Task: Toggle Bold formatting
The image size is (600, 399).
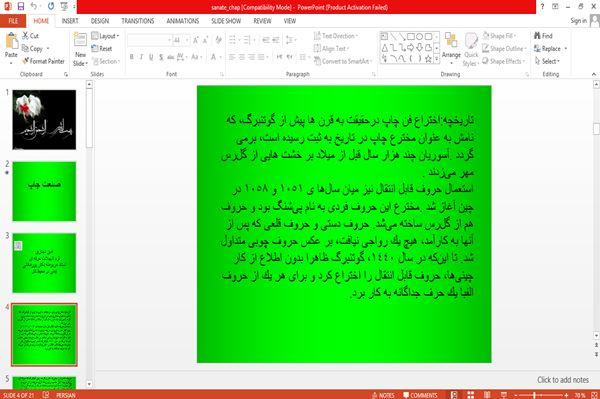Action: [x=132, y=57]
